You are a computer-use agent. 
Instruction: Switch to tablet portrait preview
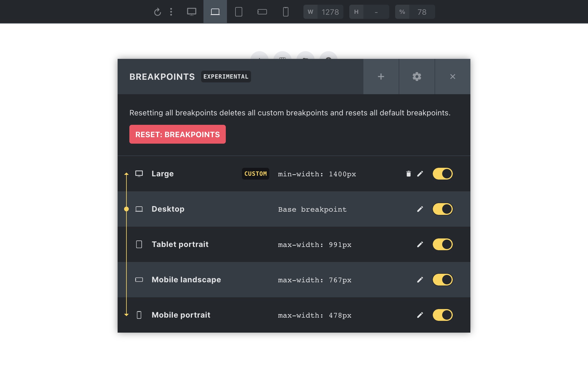[x=239, y=12]
